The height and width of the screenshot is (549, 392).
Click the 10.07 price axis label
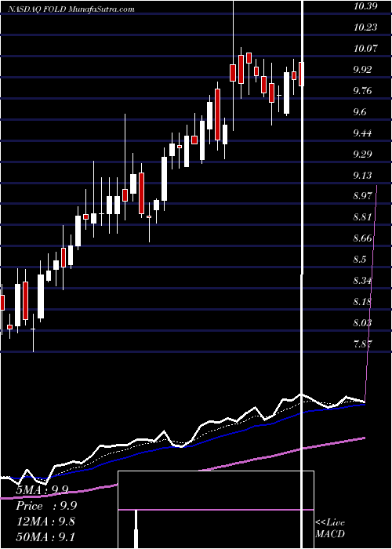click(365, 48)
